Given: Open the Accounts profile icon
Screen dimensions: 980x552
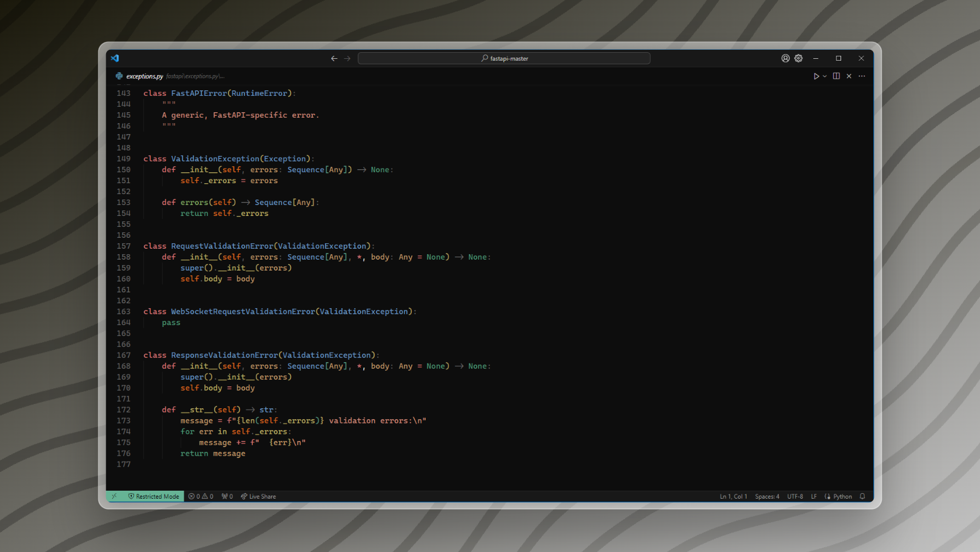Looking at the screenshot, I should 785,58.
